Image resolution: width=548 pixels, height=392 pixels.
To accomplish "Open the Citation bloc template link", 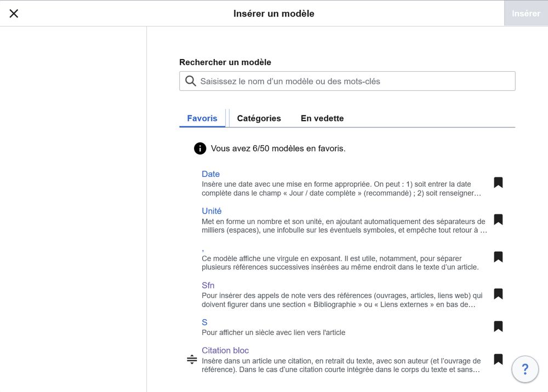I will tap(225, 350).
